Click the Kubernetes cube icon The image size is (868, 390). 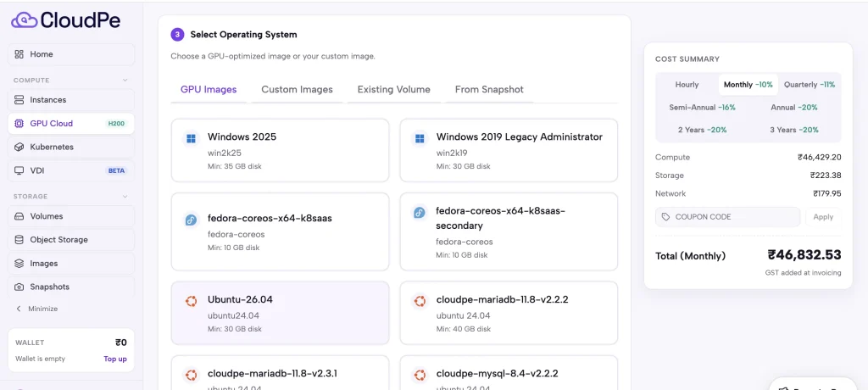tap(19, 147)
